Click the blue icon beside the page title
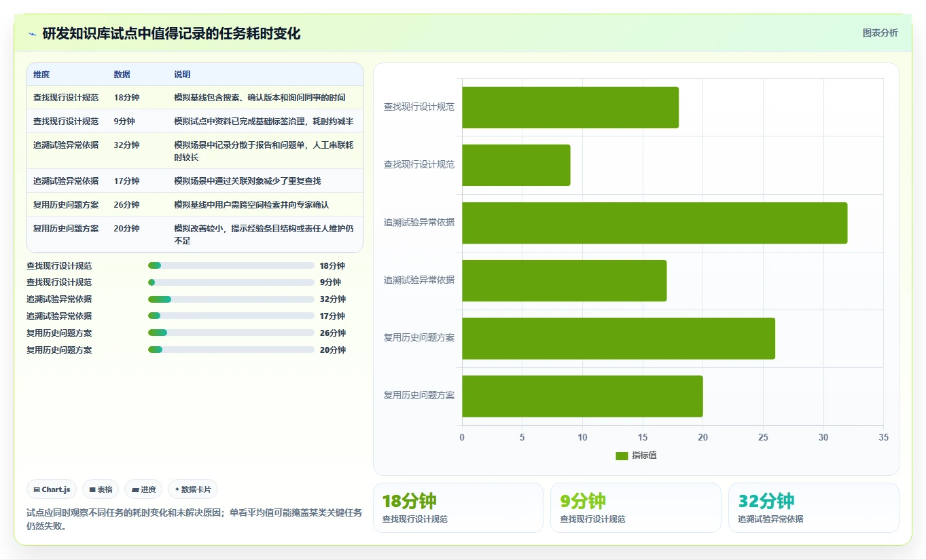This screenshot has width=926, height=560. coord(32,34)
